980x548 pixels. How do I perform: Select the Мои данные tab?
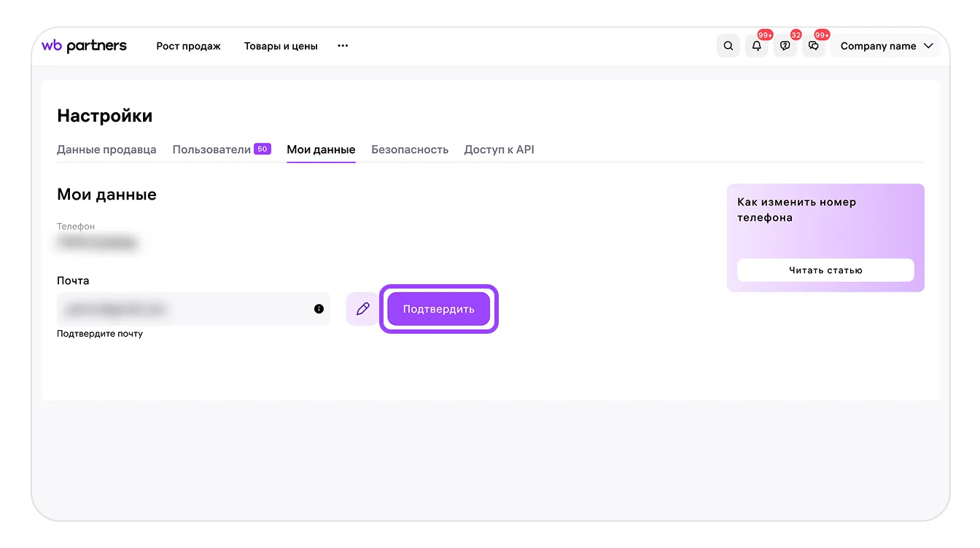tap(321, 149)
